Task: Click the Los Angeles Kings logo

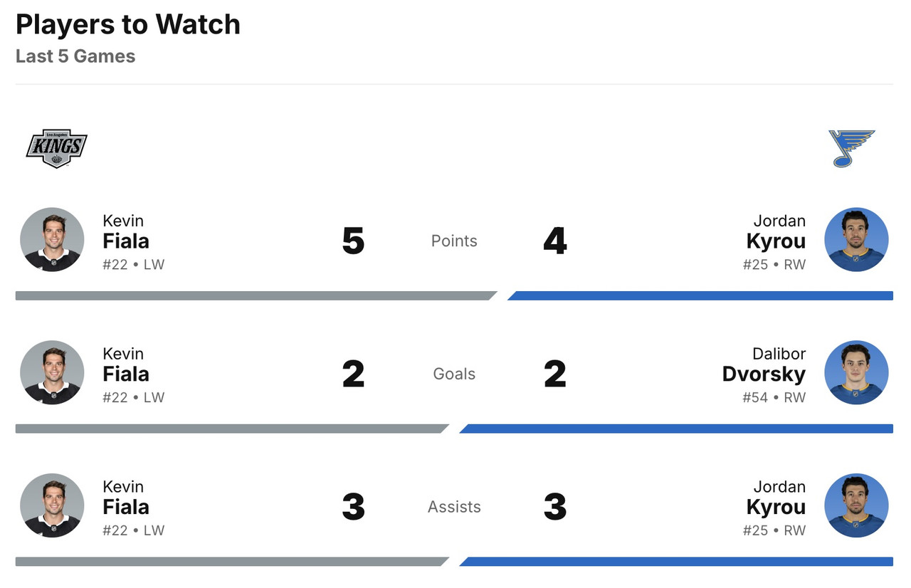Action: (56, 148)
